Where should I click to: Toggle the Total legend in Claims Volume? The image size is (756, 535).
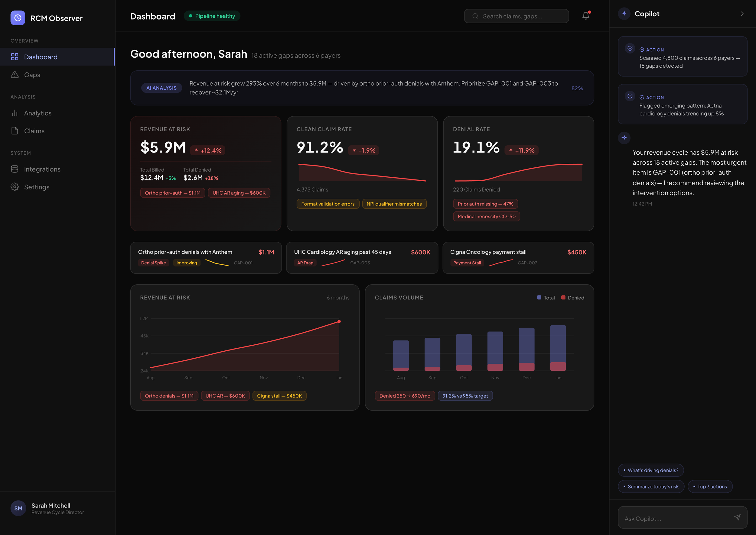[x=546, y=298]
